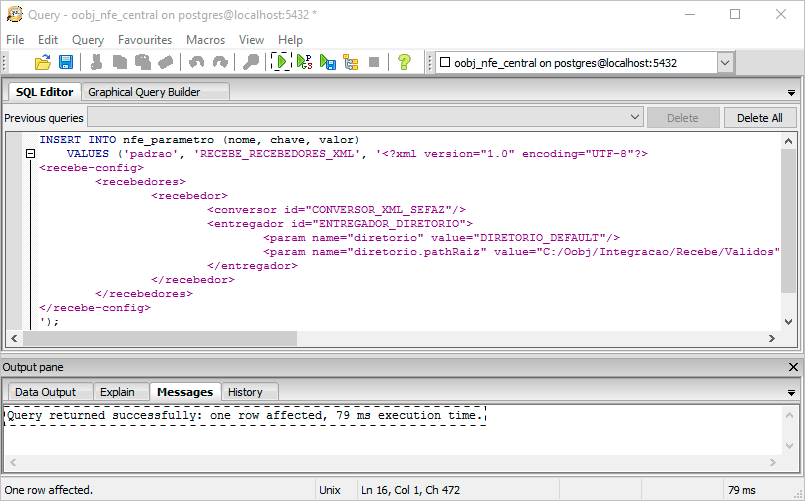Paste from clipboard toolbar icon
The image size is (805, 501).
[x=143, y=63]
